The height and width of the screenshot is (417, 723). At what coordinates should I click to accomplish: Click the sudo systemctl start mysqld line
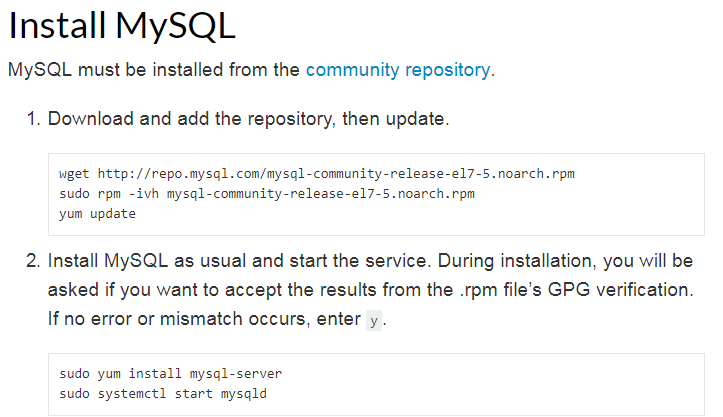pyautogui.click(x=163, y=393)
